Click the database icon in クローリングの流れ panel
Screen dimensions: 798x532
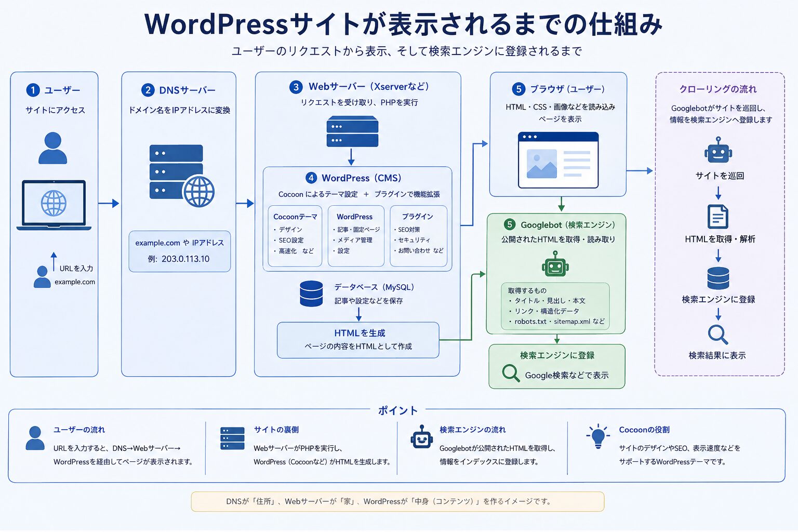[718, 278]
